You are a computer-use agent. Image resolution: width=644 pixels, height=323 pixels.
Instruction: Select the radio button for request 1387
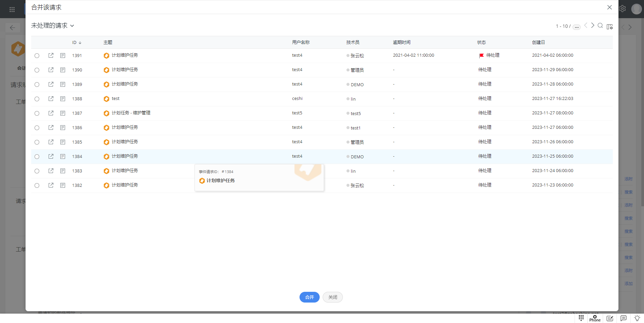point(37,113)
